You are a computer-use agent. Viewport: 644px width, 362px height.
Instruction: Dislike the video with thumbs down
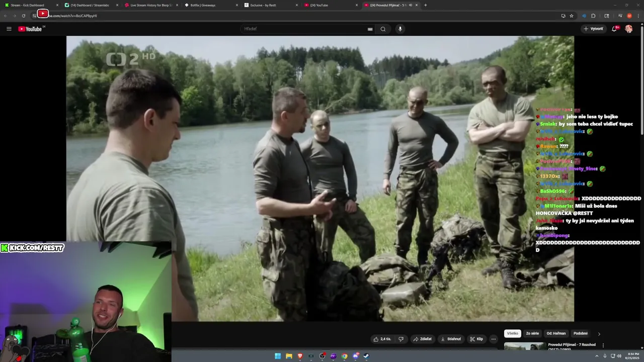click(401, 339)
